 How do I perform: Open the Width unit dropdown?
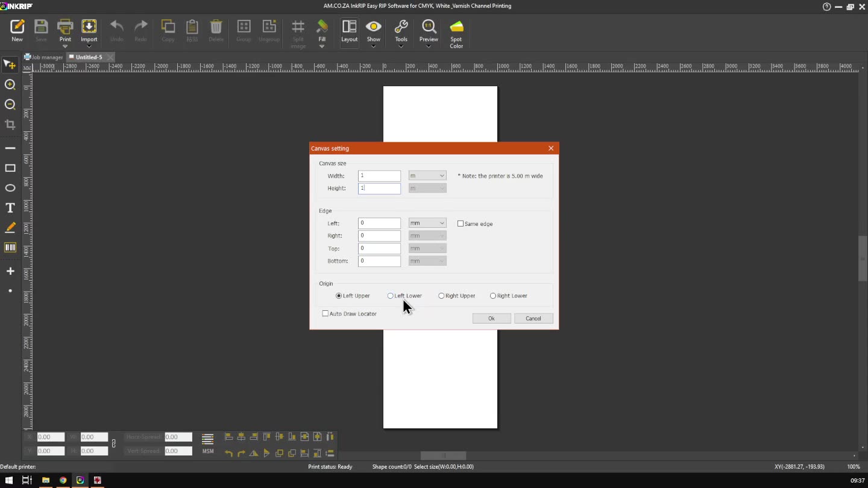(427, 176)
